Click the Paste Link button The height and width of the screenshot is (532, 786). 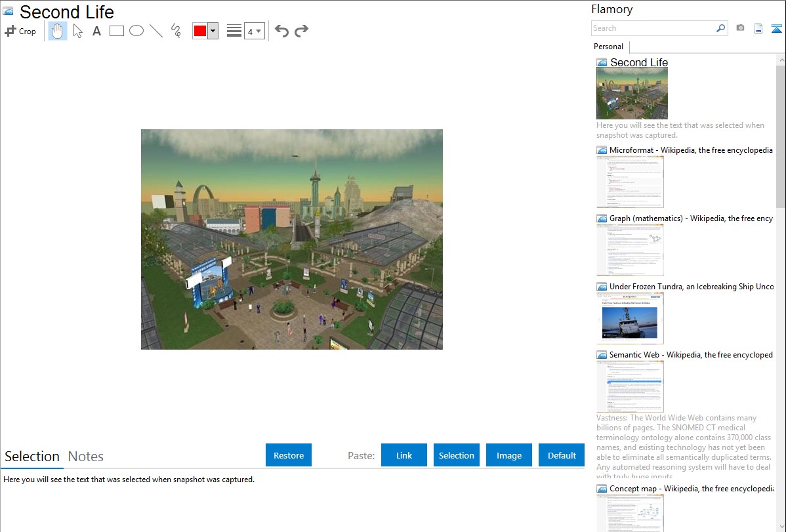[404, 455]
